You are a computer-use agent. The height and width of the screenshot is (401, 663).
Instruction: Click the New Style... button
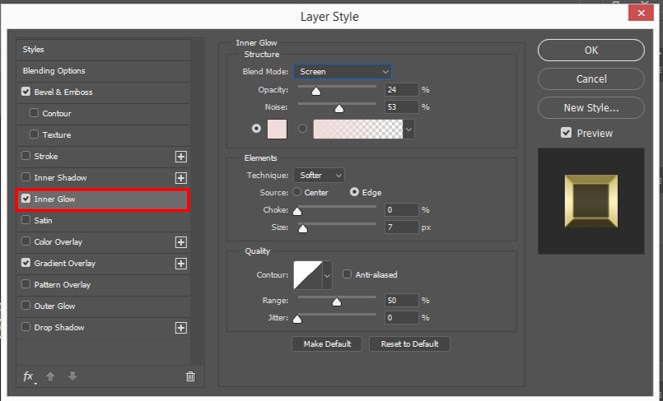point(591,107)
